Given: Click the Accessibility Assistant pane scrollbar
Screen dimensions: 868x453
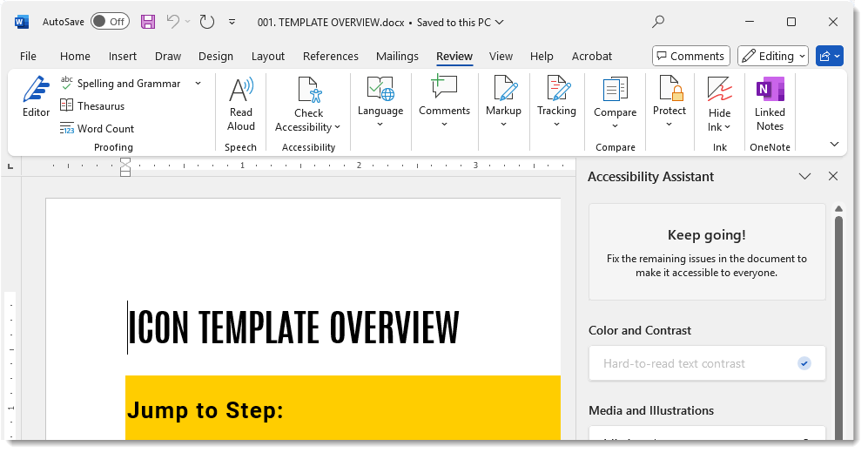Looking at the screenshot, I should tap(838, 322).
